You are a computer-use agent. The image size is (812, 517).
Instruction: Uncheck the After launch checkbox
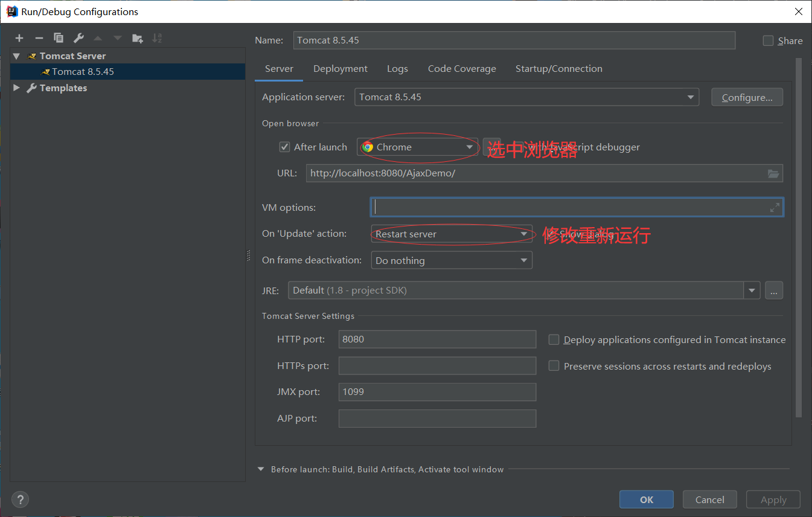pyautogui.click(x=284, y=147)
